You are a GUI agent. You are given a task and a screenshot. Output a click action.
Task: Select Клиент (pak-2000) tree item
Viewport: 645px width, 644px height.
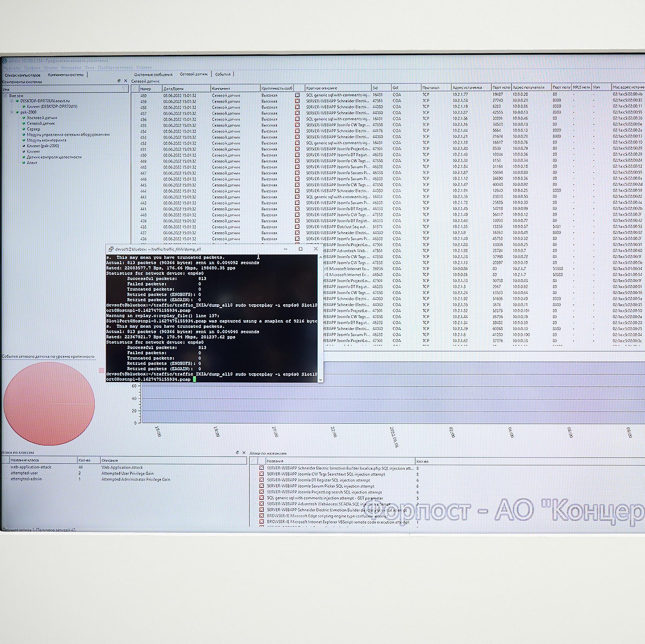43,146
